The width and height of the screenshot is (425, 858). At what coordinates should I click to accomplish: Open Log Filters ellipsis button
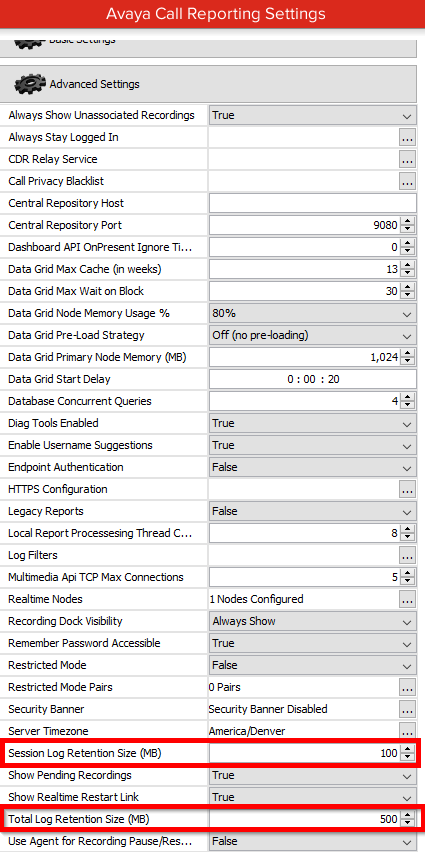(x=407, y=555)
